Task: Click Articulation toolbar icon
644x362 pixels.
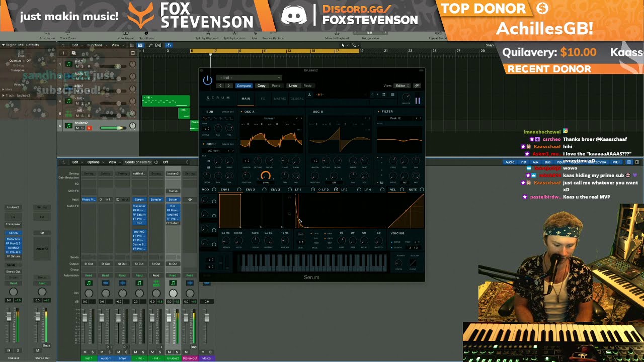Action: click(x=47, y=36)
